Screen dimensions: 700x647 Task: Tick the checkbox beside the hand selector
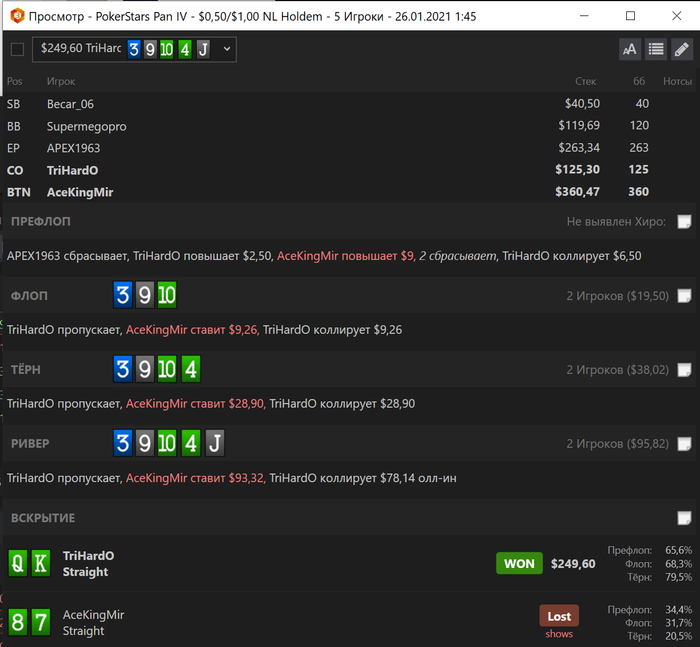click(17, 49)
